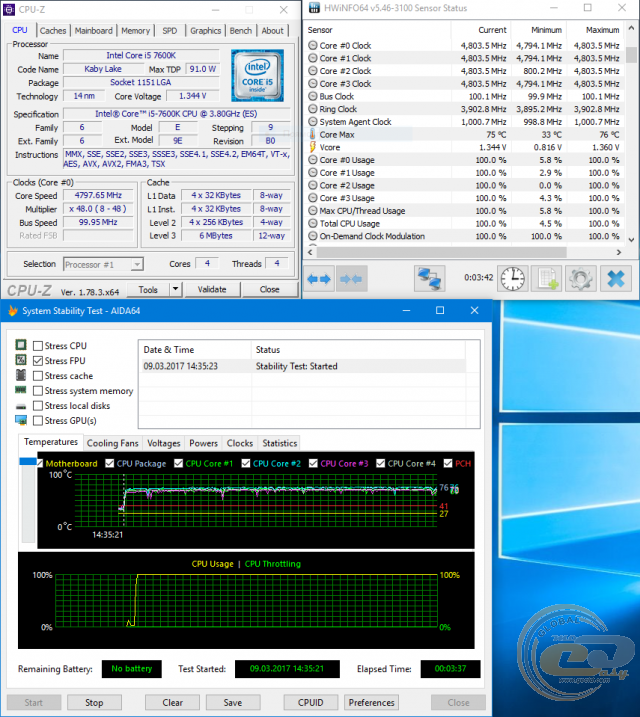Switch to the Cooling Fans tab
The height and width of the screenshot is (717, 640).
(112, 443)
